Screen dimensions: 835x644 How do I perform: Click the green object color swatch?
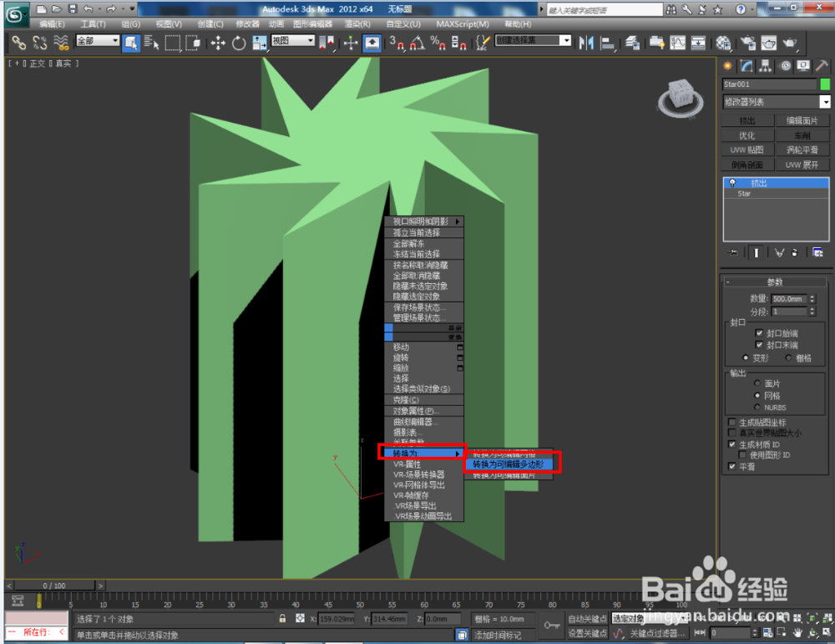pos(825,84)
